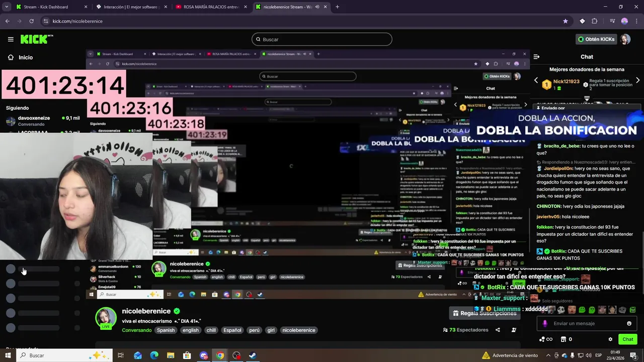
Task: Select the Español tag
Action: (x=232, y=330)
